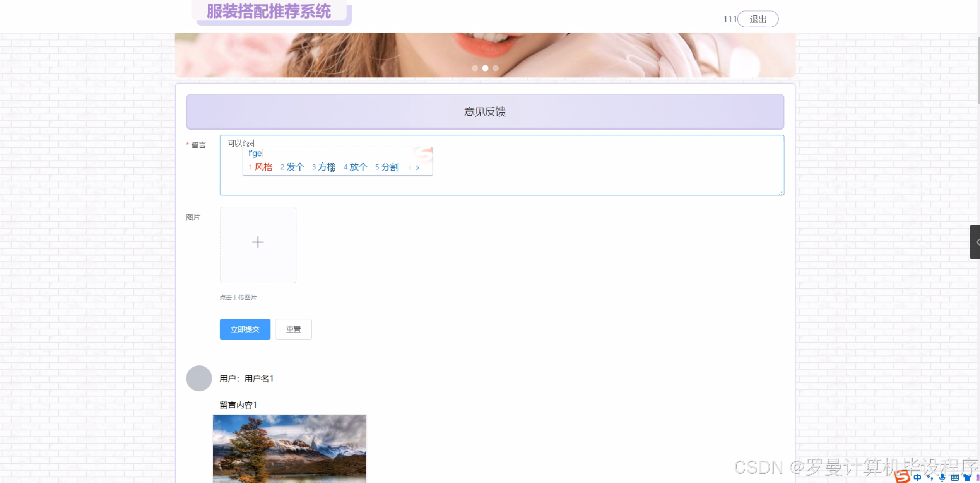Open Sogou soft keyboard icon

coord(955,478)
